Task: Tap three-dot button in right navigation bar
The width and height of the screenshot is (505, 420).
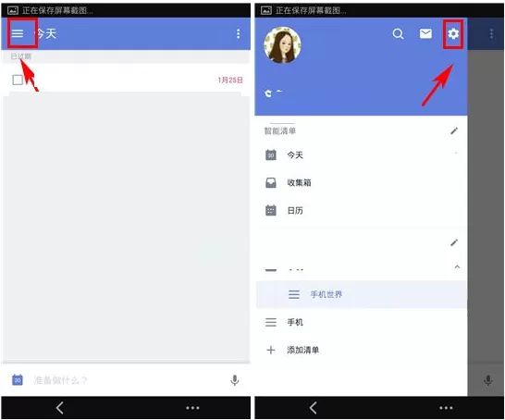Action: [x=446, y=408]
